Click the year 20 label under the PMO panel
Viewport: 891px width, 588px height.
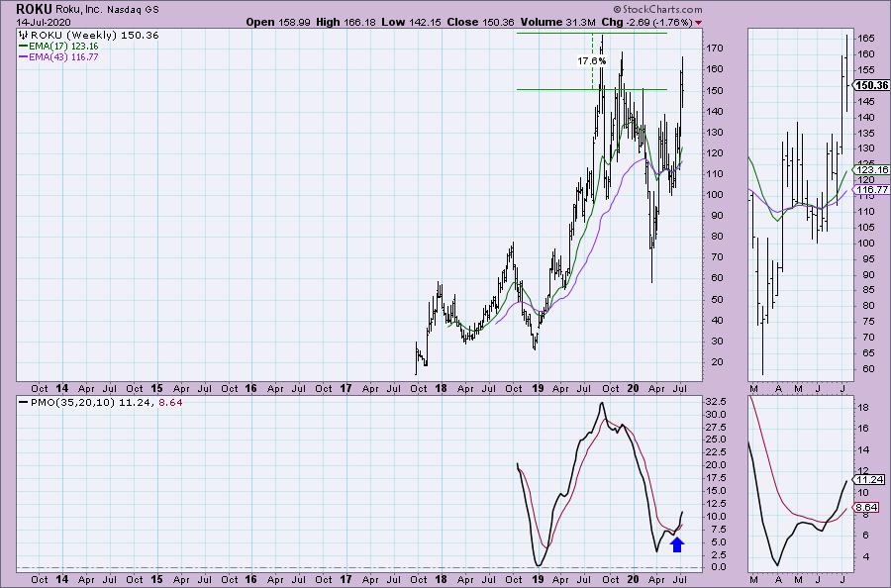click(x=633, y=580)
